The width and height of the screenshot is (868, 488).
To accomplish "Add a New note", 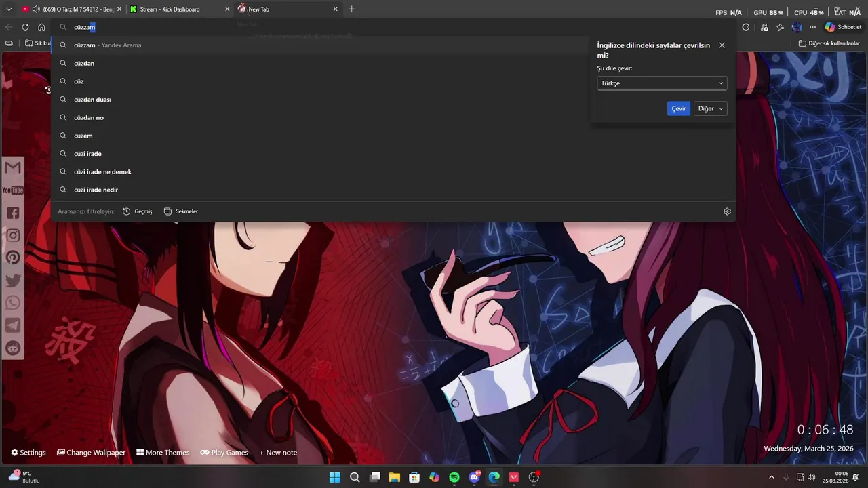I will [278, 453].
